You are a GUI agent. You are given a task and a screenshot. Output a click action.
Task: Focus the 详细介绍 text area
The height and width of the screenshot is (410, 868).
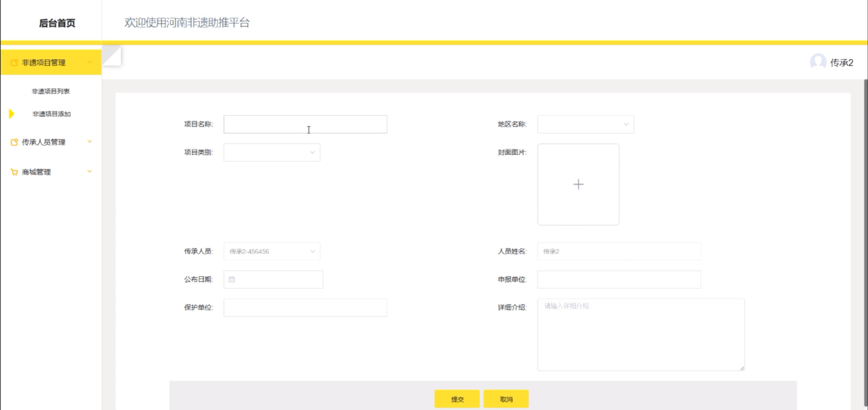click(640, 335)
